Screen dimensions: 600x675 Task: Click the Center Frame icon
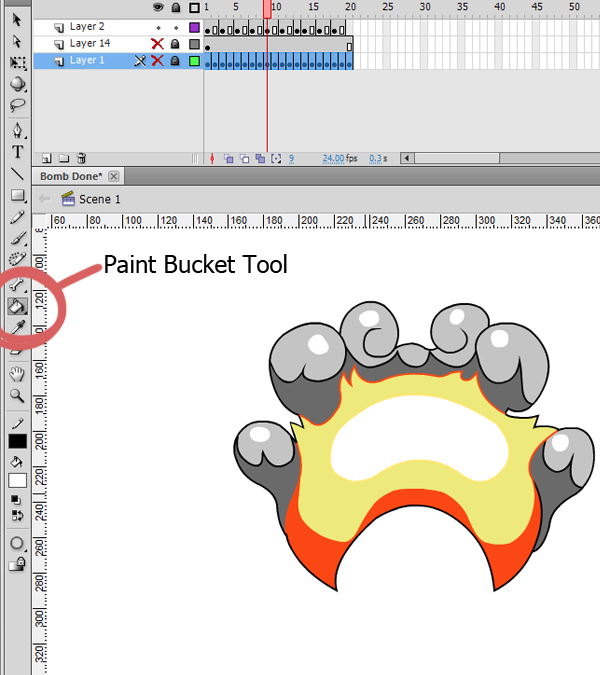pos(212,159)
